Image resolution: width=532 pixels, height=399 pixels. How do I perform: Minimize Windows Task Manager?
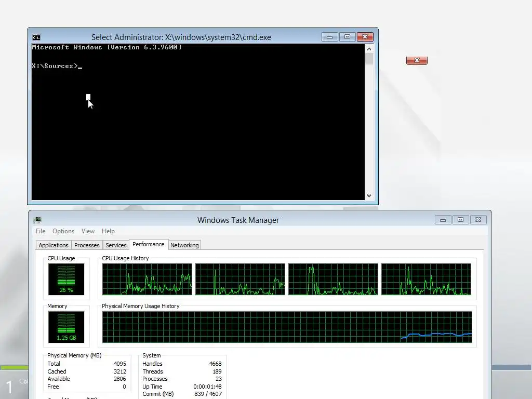point(443,220)
